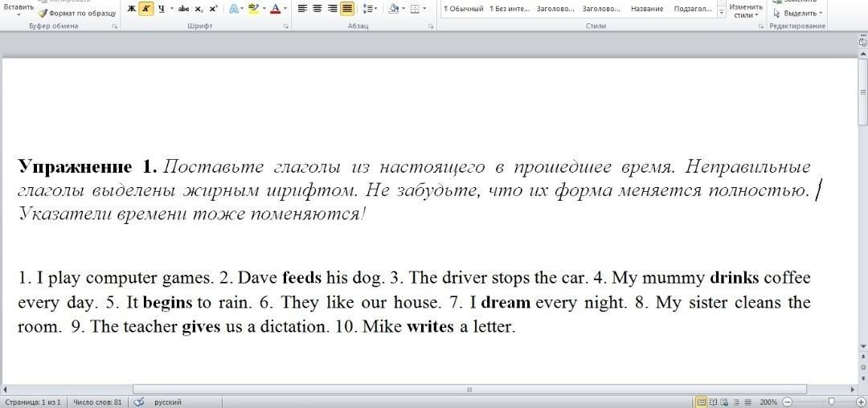Open text effects dropdown arrow
Screen dimensions: 868x408
point(242,8)
